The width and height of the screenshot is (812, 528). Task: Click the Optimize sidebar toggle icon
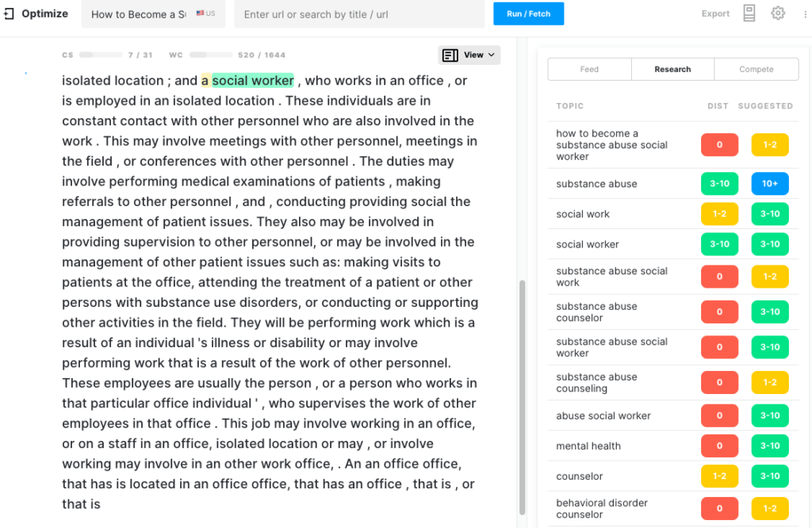(9, 13)
